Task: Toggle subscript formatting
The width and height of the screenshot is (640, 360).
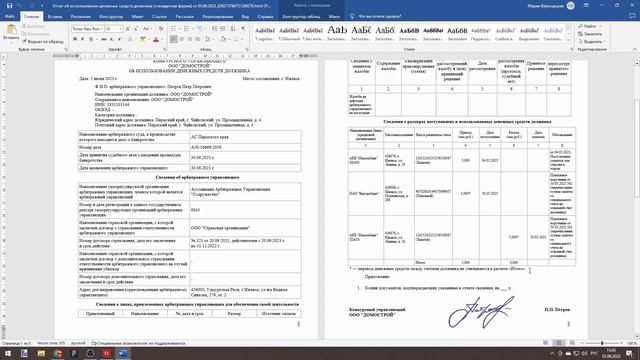Action: pos(112,39)
